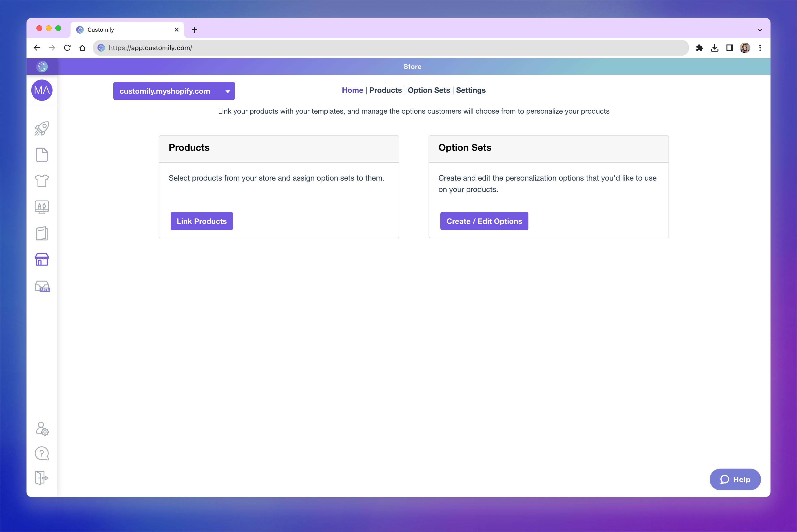797x532 pixels.
Task: Open the book catalog sidebar icon
Action: 42,233
